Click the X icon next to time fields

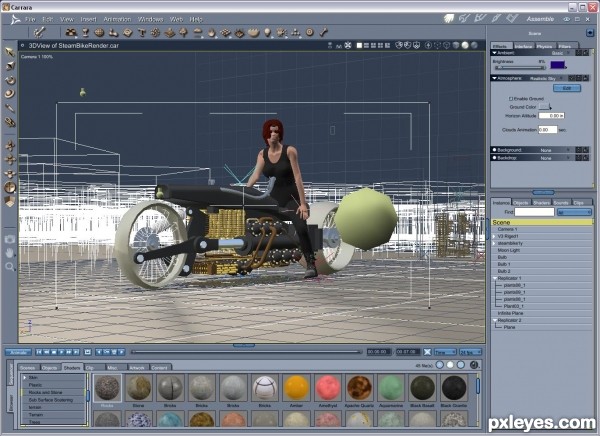(427, 352)
